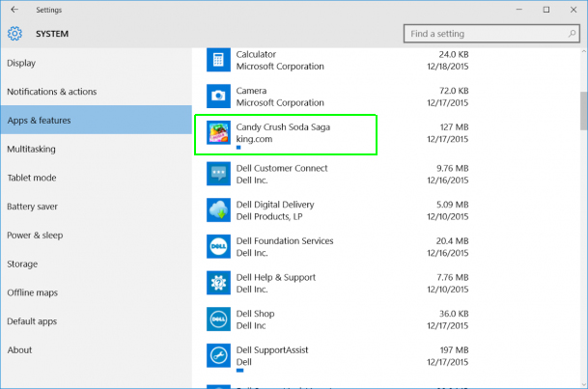Click the Find a setting search box
Image resolution: width=588 pixels, height=389 pixels.
tap(483, 34)
